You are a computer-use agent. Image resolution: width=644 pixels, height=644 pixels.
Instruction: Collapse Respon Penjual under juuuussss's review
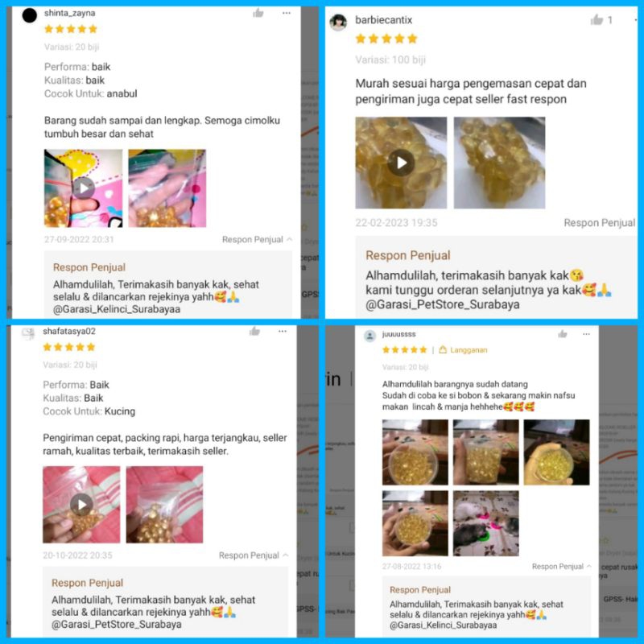[561, 567]
